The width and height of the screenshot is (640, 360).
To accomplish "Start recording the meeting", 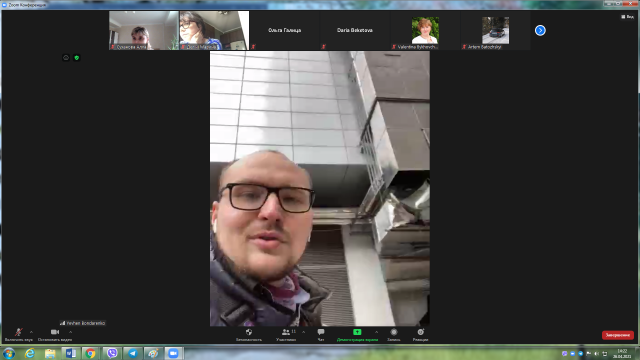I will click(393, 335).
